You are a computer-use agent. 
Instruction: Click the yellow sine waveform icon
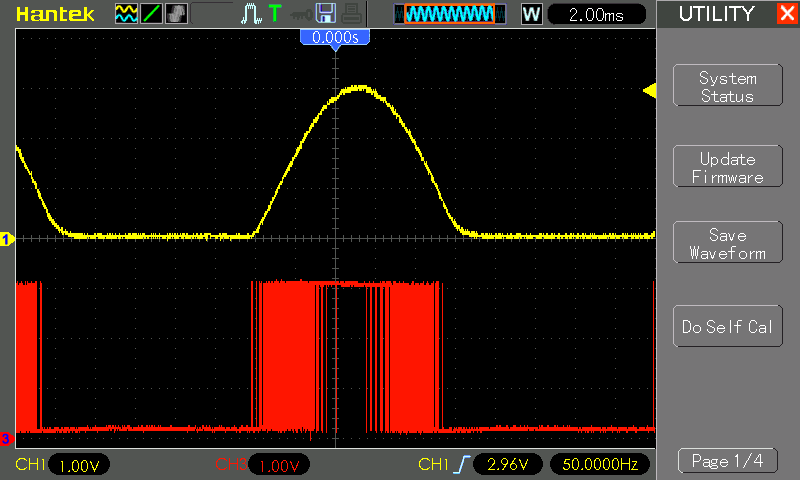127,14
